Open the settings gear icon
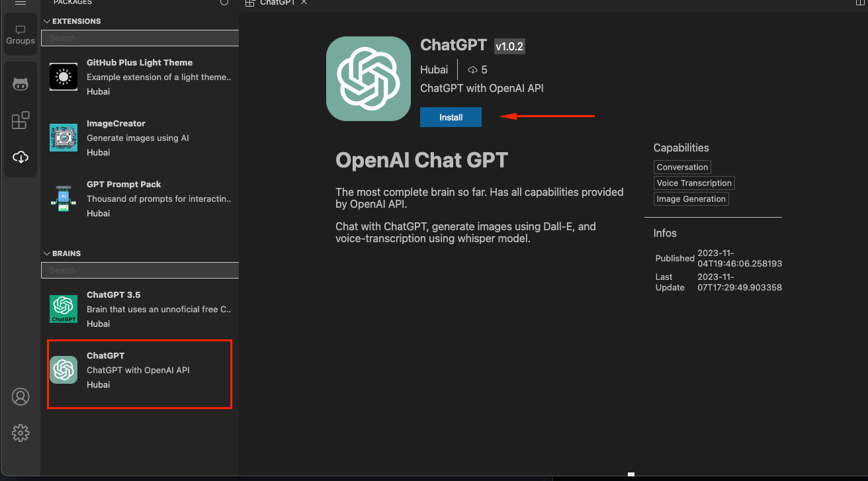Viewport: 868px width, 481px height. [x=21, y=433]
